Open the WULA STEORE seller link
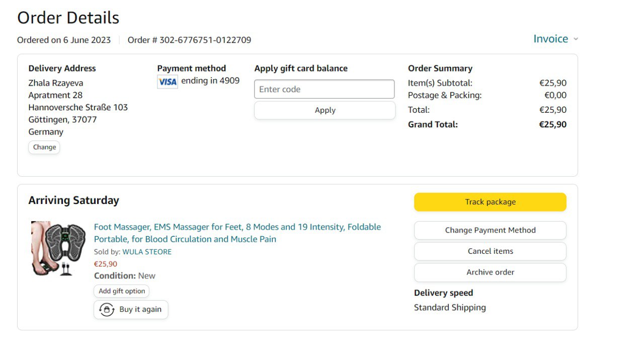The height and width of the screenshot is (347, 644). 147,252
